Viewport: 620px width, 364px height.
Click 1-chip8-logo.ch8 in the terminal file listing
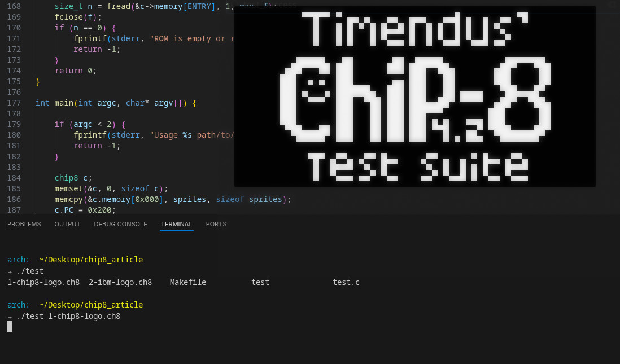pyautogui.click(x=43, y=282)
